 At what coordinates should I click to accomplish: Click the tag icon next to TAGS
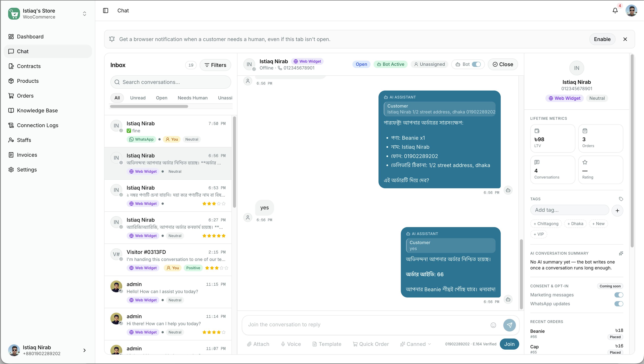[621, 199]
